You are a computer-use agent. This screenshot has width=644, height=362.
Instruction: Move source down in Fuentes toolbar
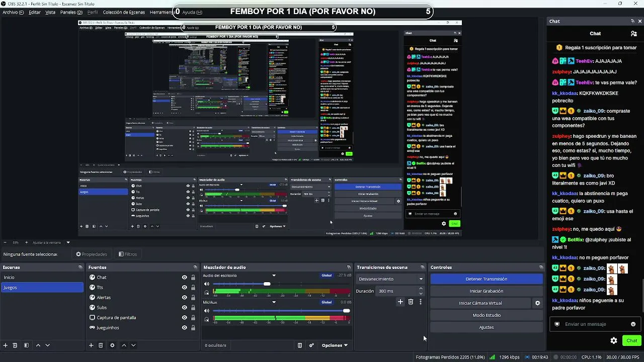tap(133, 345)
